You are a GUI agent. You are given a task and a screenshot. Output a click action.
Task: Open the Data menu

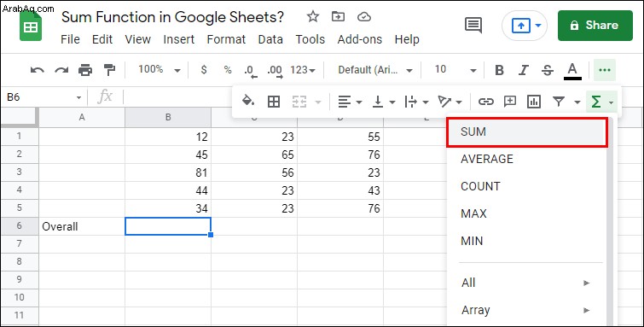(270, 39)
